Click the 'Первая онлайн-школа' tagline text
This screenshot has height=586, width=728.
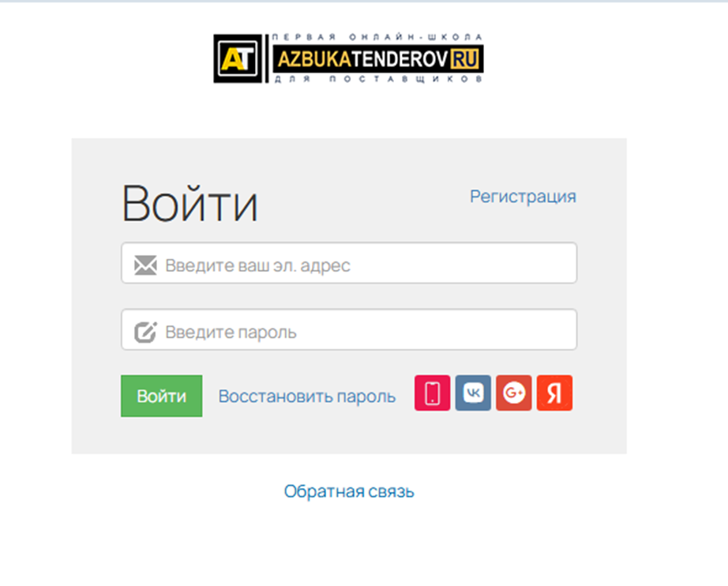tap(377, 37)
